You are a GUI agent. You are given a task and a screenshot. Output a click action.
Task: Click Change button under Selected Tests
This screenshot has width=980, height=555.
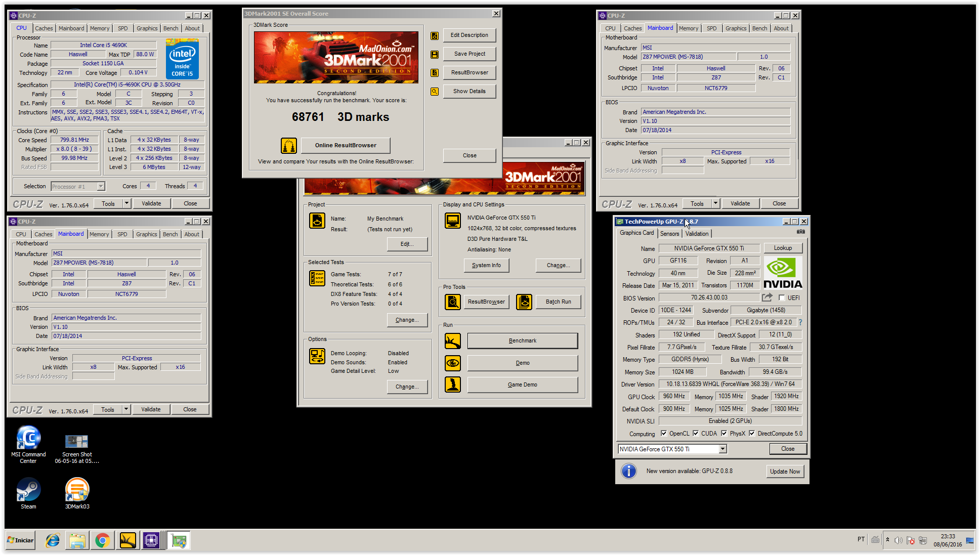coord(407,320)
